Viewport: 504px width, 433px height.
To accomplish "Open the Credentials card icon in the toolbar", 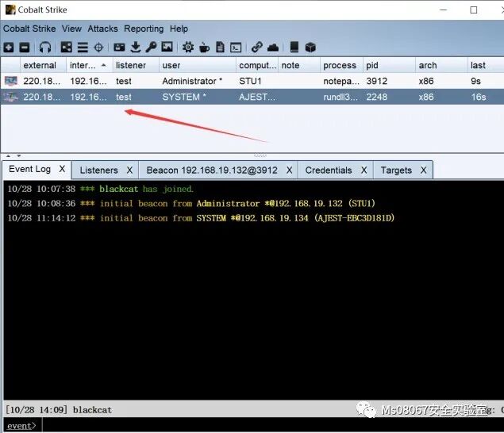I will [119, 48].
